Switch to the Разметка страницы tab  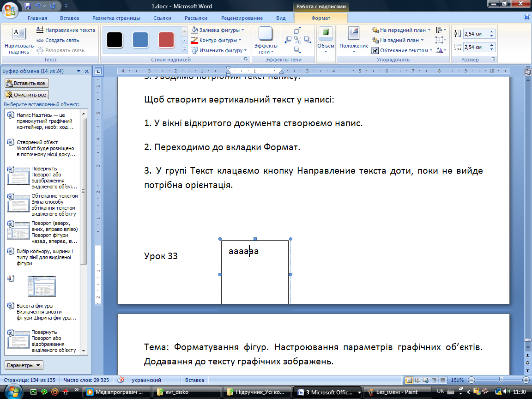(x=116, y=18)
